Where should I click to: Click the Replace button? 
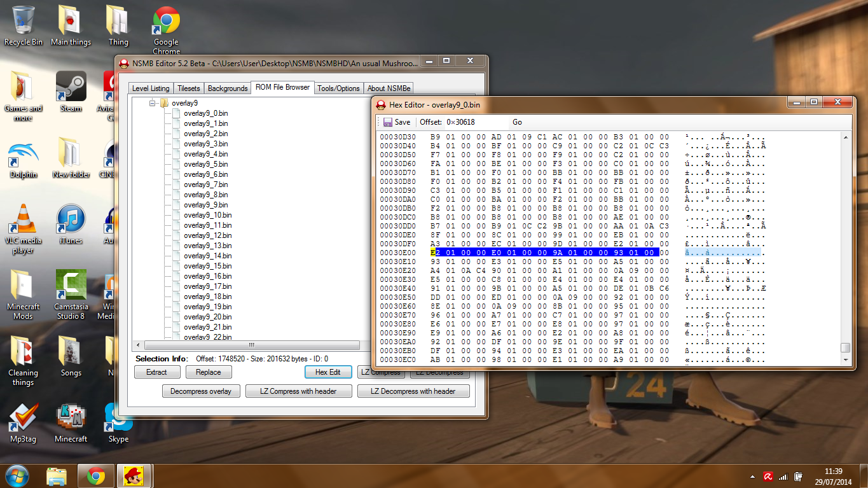point(209,372)
